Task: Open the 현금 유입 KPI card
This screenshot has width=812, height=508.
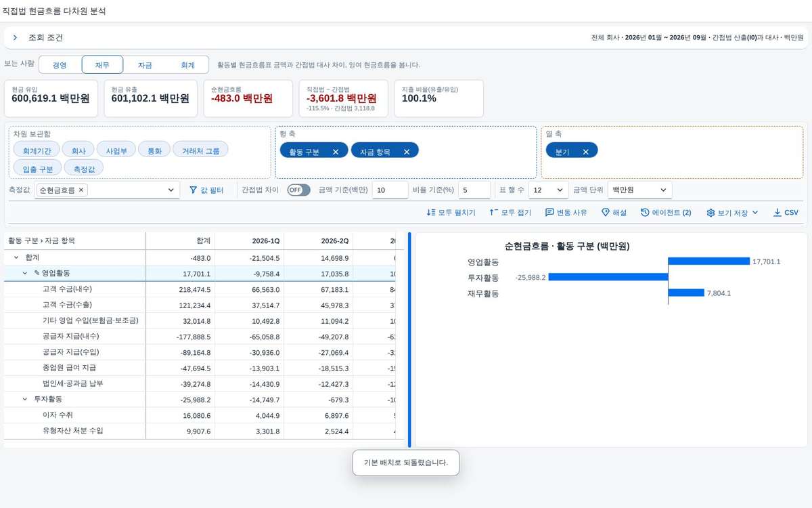Action: coord(51,98)
